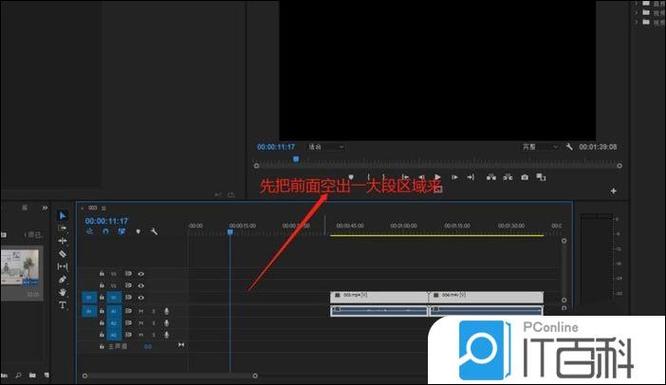Open the sequence 003 panel menu
Image resolution: width=666 pixels, height=385 pixels.
click(104, 208)
